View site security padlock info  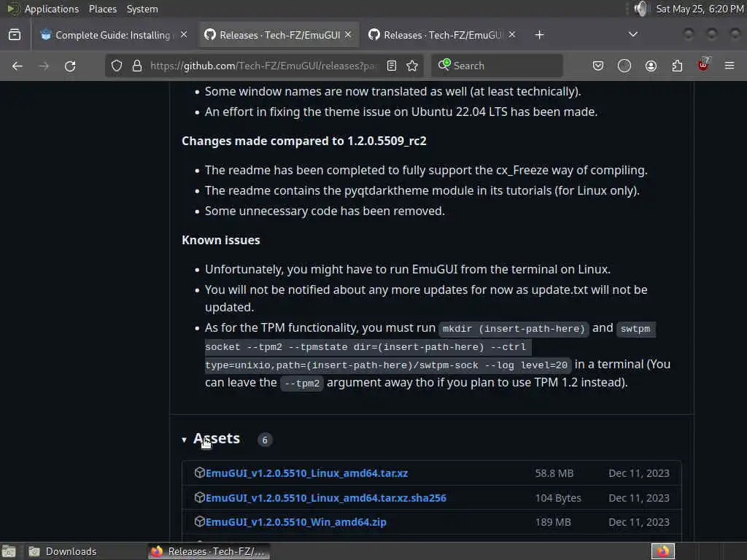[136, 66]
